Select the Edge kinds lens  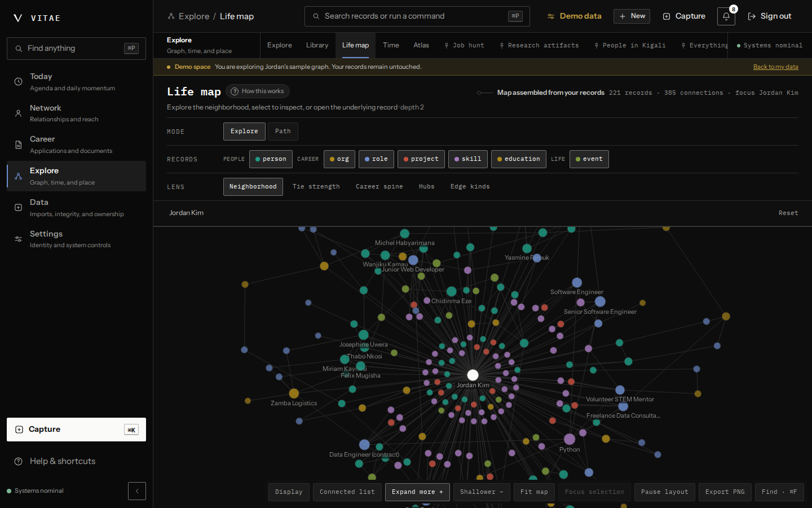pyautogui.click(x=470, y=187)
